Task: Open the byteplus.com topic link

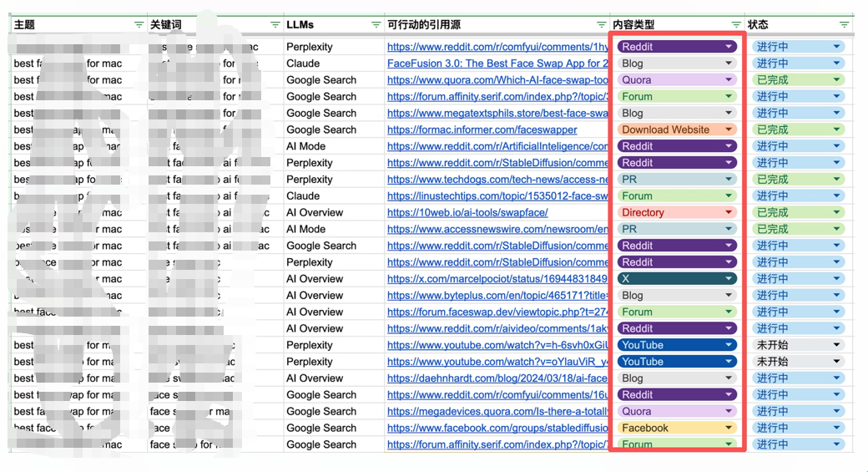Action: pyautogui.click(x=497, y=295)
